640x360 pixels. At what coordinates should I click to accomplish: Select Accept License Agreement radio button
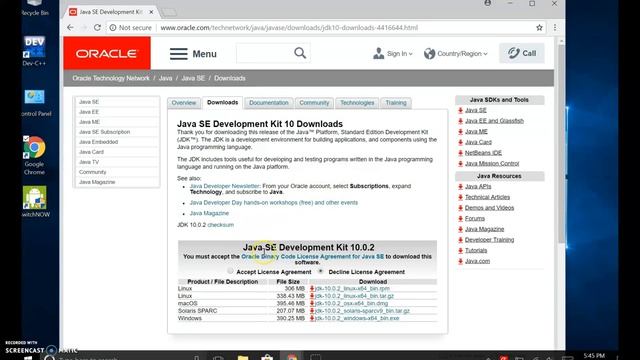pyautogui.click(x=230, y=271)
